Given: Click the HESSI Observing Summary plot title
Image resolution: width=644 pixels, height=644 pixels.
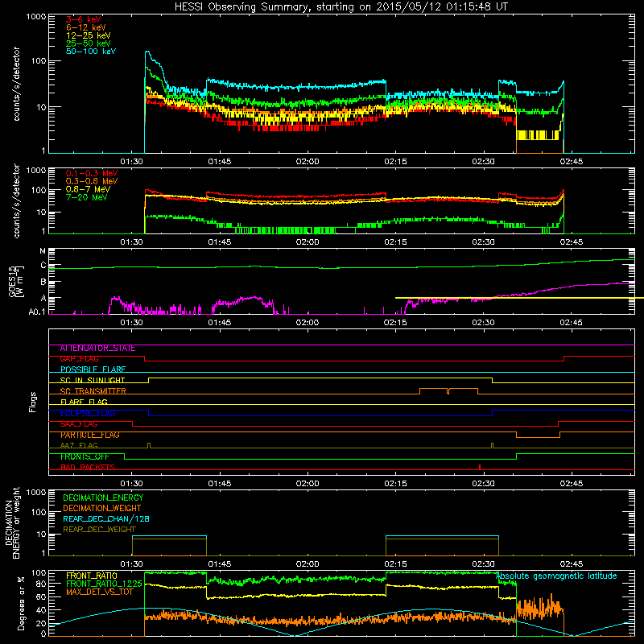Looking at the screenshot, I should (341, 7).
